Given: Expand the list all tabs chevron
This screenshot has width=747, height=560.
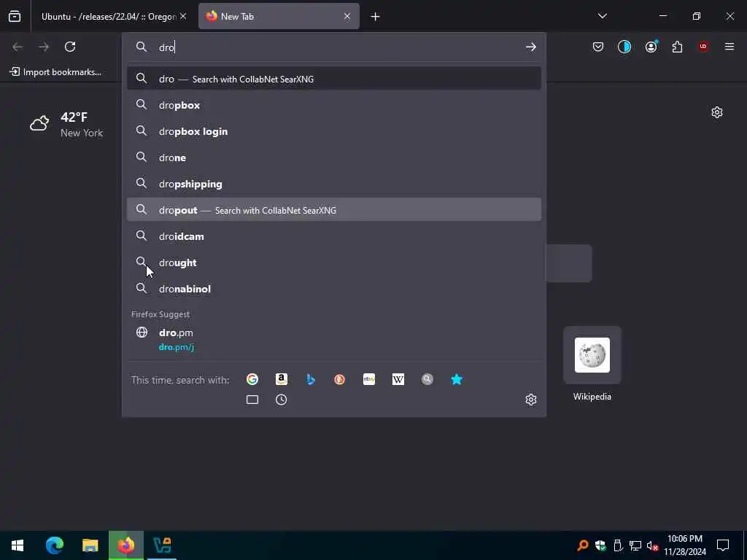Looking at the screenshot, I should point(602,16).
